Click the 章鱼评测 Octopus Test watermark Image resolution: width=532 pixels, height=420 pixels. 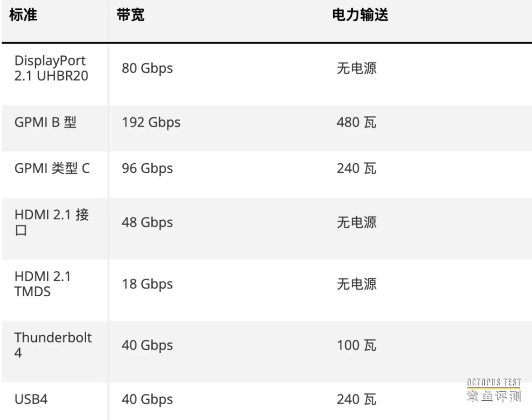click(494, 392)
